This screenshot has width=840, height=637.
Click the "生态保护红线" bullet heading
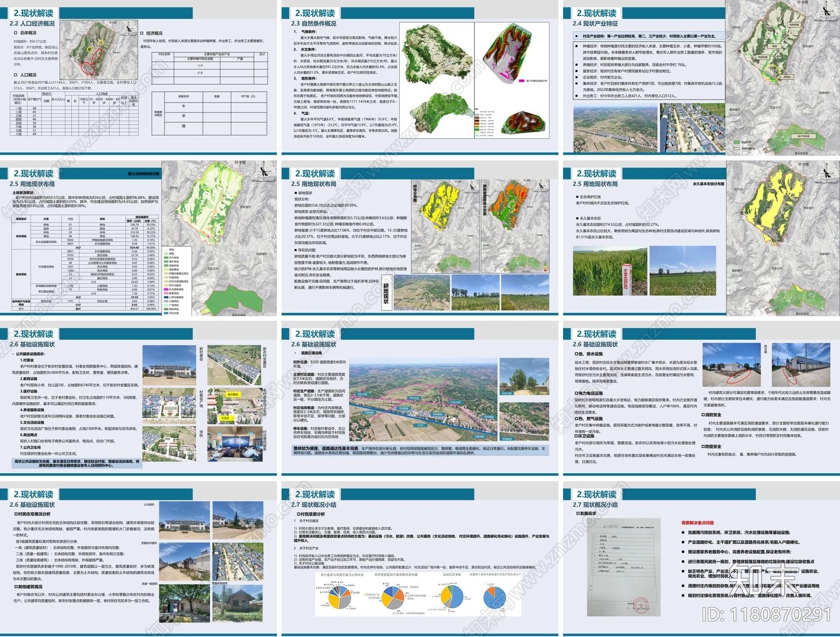590,197
